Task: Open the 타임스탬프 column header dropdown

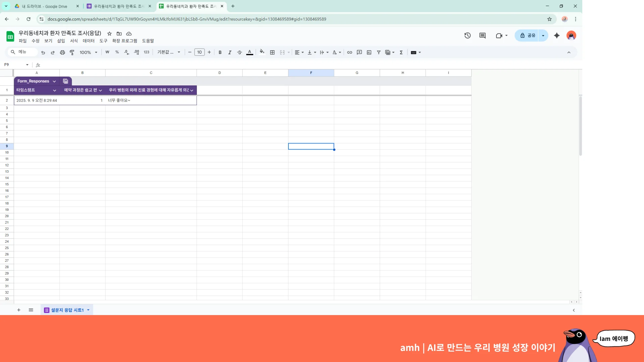Action: (54, 90)
